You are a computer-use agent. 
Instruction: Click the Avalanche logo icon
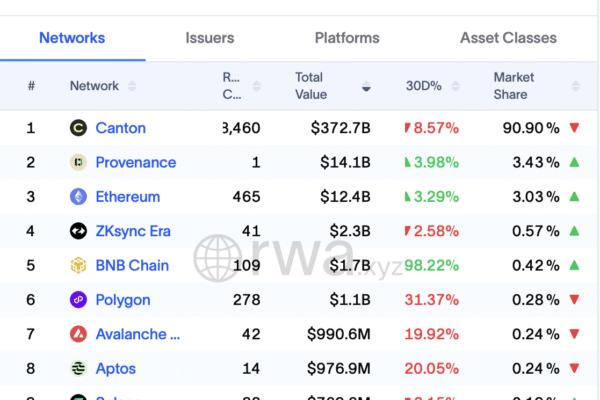point(78,334)
